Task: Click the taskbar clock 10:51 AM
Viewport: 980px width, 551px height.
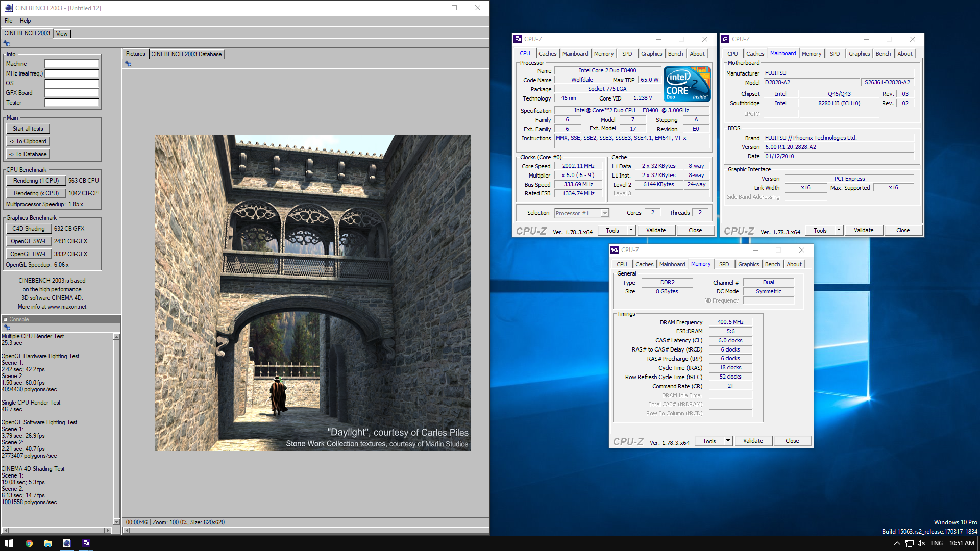Action: [x=962, y=543]
